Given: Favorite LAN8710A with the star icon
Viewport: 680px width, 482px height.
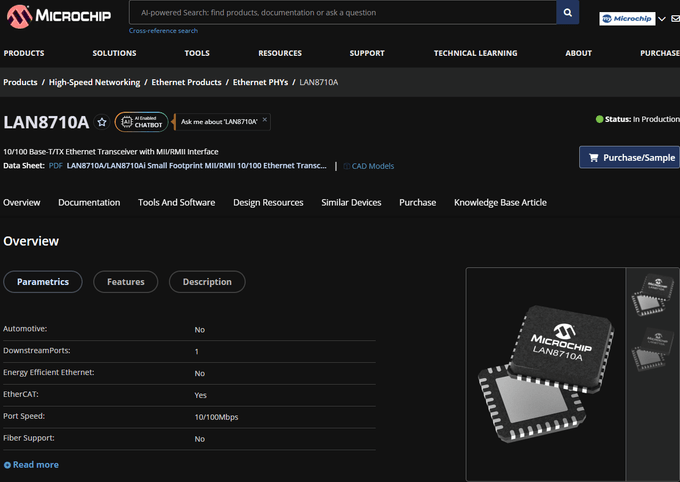Looking at the screenshot, I should (x=102, y=122).
